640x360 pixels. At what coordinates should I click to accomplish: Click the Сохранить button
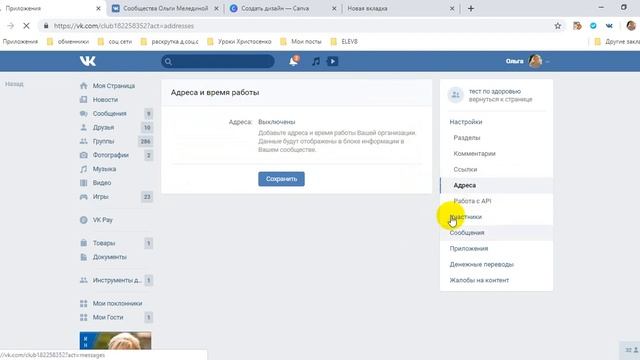pyautogui.click(x=281, y=179)
